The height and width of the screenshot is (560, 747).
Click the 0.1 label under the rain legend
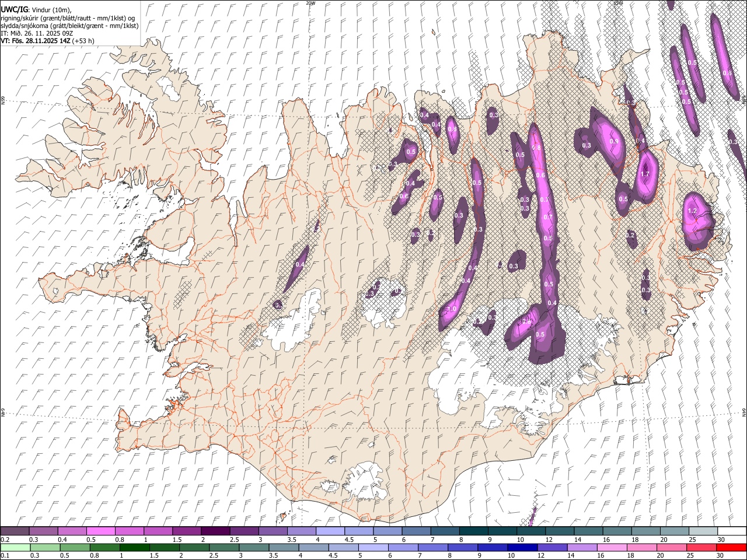point(5,556)
